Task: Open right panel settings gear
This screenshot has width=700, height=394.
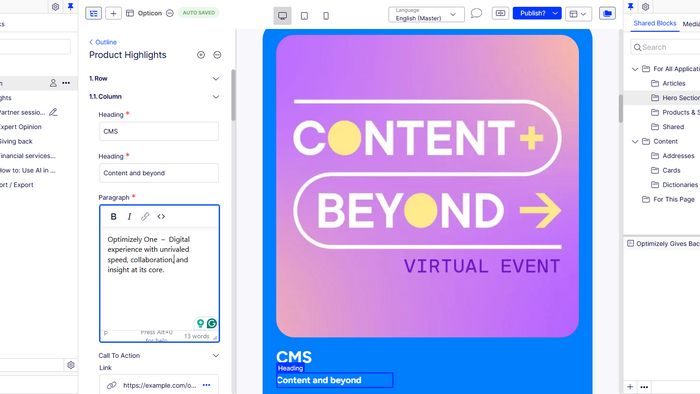Action: pyautogui.click(x=646, y=6)
